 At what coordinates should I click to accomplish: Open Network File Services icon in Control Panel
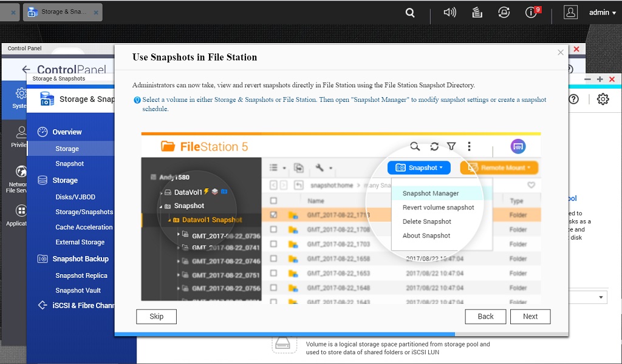coord(21,172)
